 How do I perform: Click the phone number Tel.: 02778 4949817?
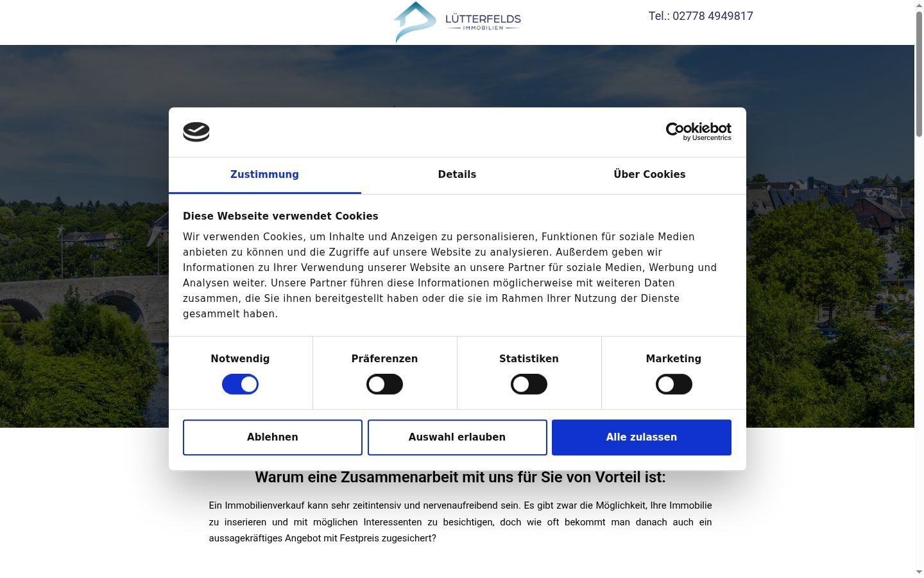coord(701,16)
